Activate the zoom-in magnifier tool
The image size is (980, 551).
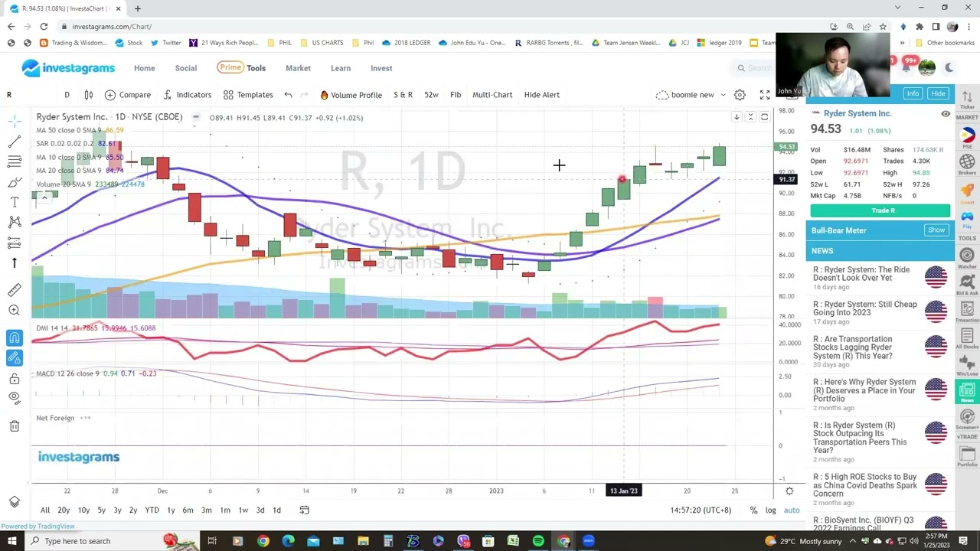pyautogui.click(x=14, y=310)
